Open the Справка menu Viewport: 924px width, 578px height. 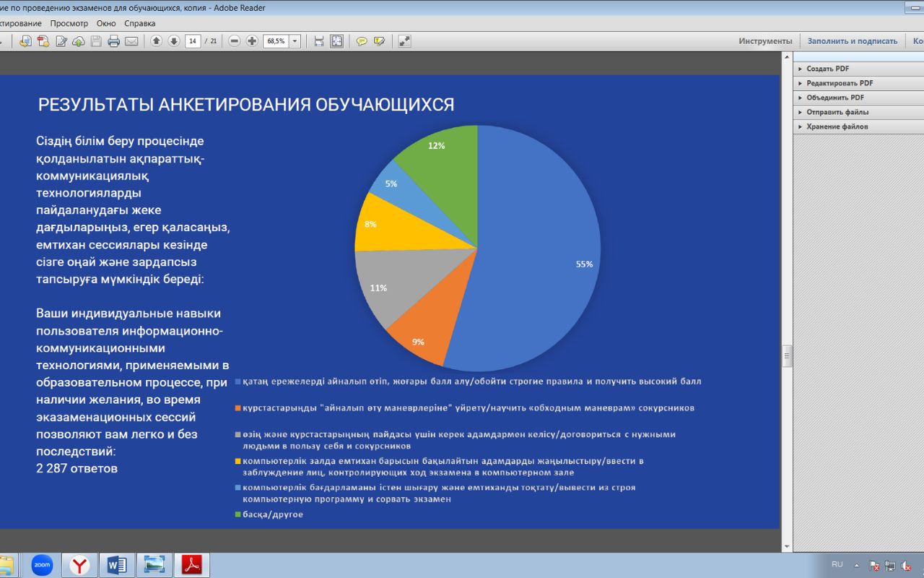pos(139,23)
